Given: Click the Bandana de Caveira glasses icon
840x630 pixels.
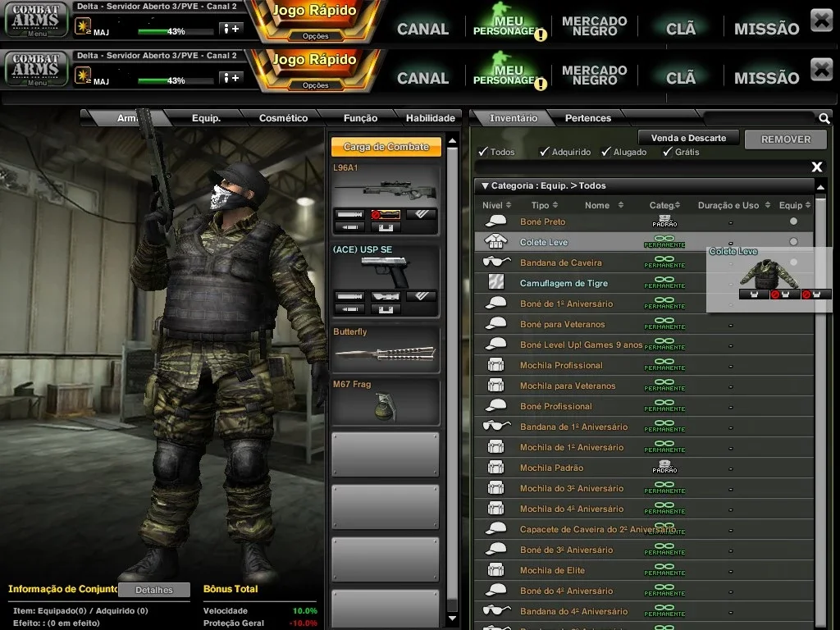Looking at the screenshot, I should pos(496,262).
